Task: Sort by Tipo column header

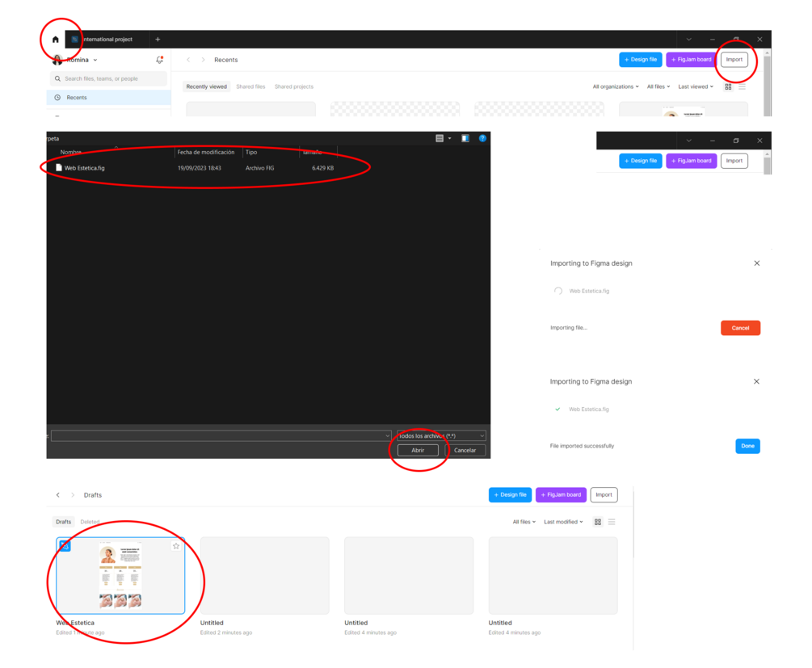Action: pyautogui.click(x=251, y=152)
